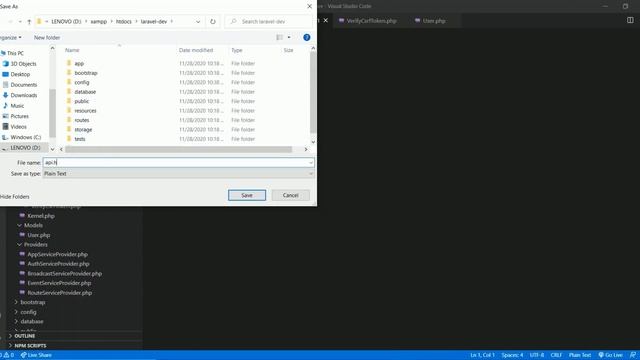Select the tests folder
Image resolution: width=640 pixels, height=360 pixels.
[x=80, y=139]
